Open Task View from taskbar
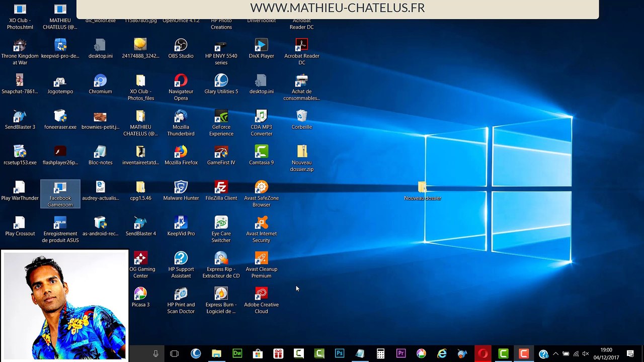644x362 pixels. click(175, 353)
